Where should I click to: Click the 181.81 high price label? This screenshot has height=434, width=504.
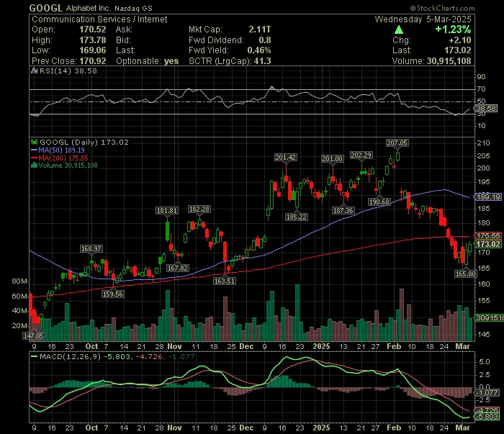pyautogui.click(x=166, y=211)
